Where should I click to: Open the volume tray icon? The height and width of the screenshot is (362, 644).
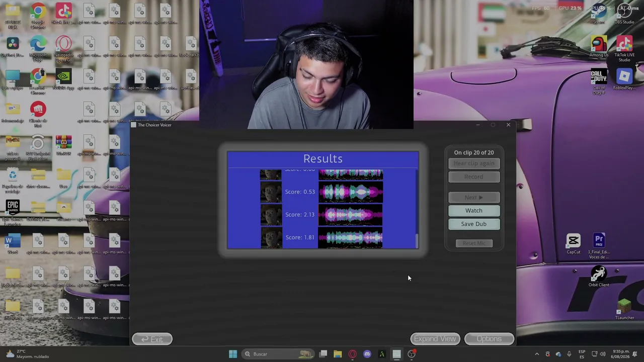coord(603,354)
